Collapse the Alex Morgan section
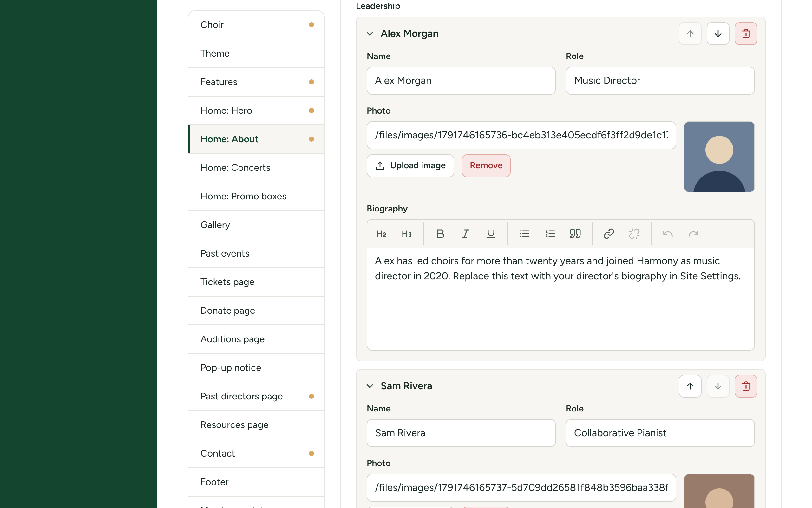 click(370, 34)
